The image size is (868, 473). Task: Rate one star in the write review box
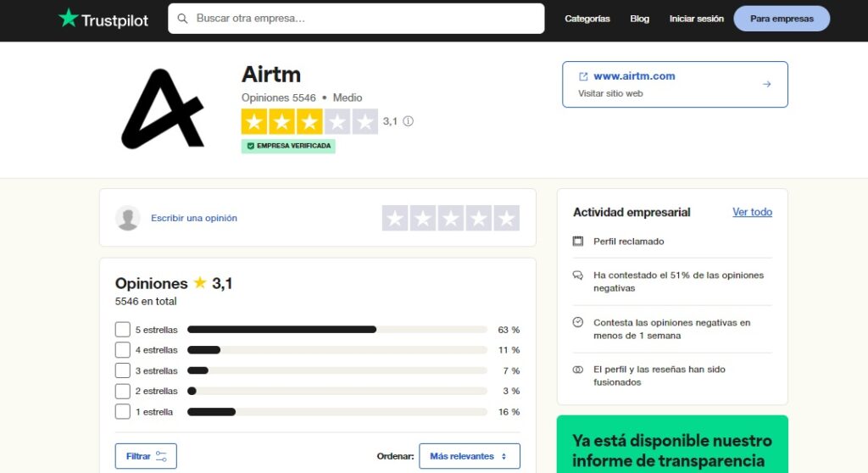[395, 218]
